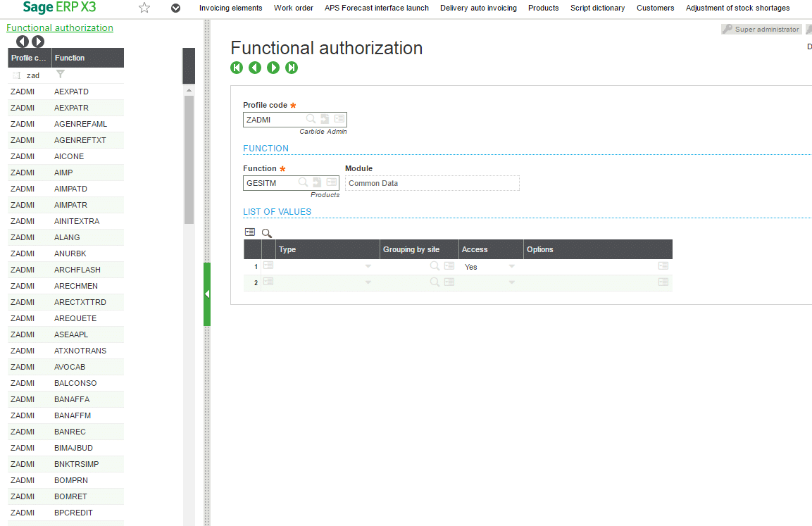This screenshot has width=812, height=526.
Task: Select the ZADMI BOMPRN row in the left list
Action: [65, 480]
